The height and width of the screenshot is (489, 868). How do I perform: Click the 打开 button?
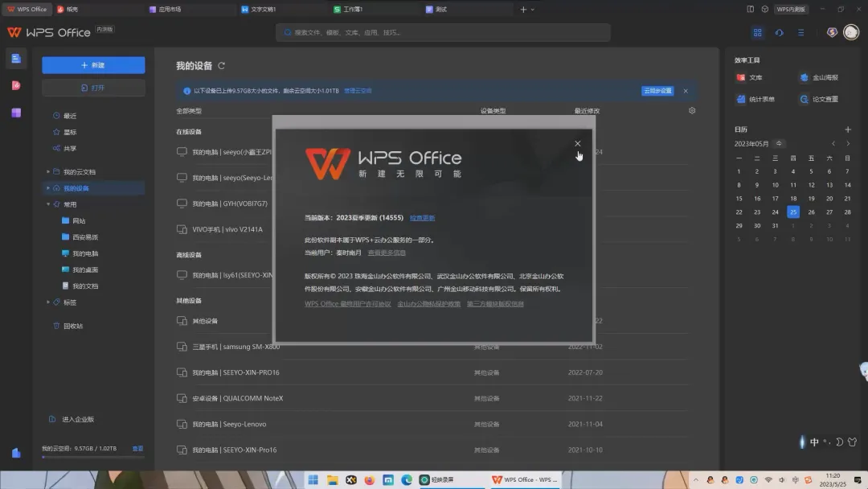click(93, 88)
